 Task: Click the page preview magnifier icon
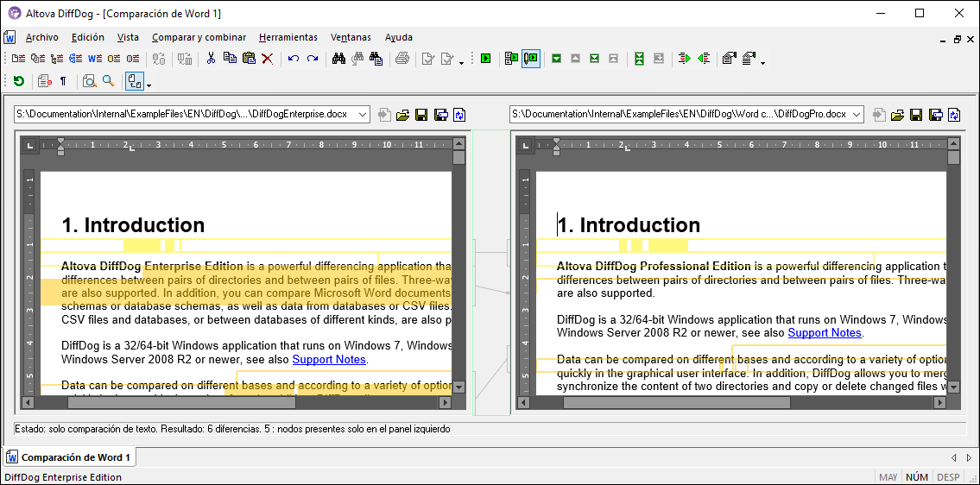90,80
